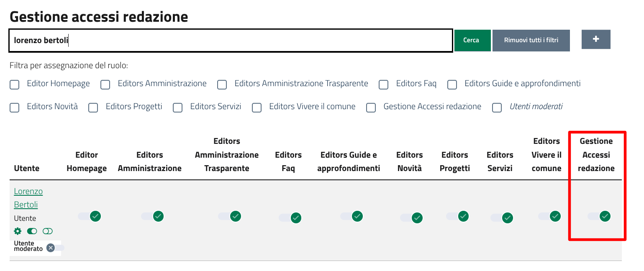
Task: Check the Utenti moderati filter checkbox
Action: (x=497, y=108)
